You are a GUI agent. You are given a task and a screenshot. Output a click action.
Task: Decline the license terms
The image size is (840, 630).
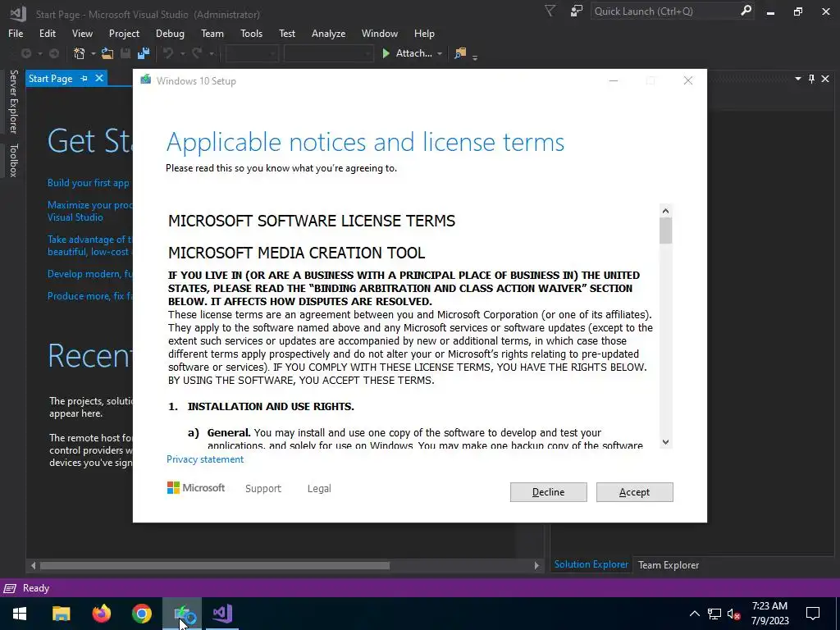548,492
